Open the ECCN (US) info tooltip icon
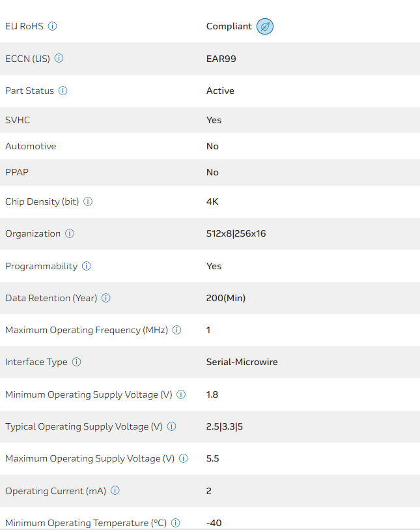 click(59, 58)
